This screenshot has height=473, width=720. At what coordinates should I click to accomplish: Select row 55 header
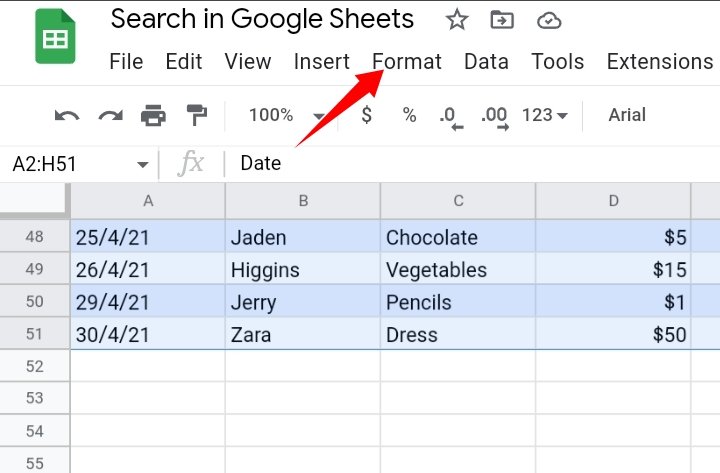34,461
